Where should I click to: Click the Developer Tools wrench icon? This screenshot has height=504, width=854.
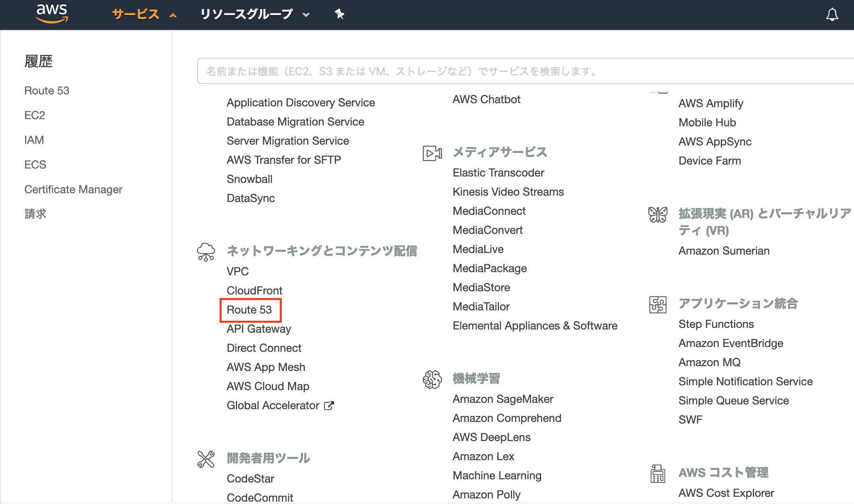[206, 459]
